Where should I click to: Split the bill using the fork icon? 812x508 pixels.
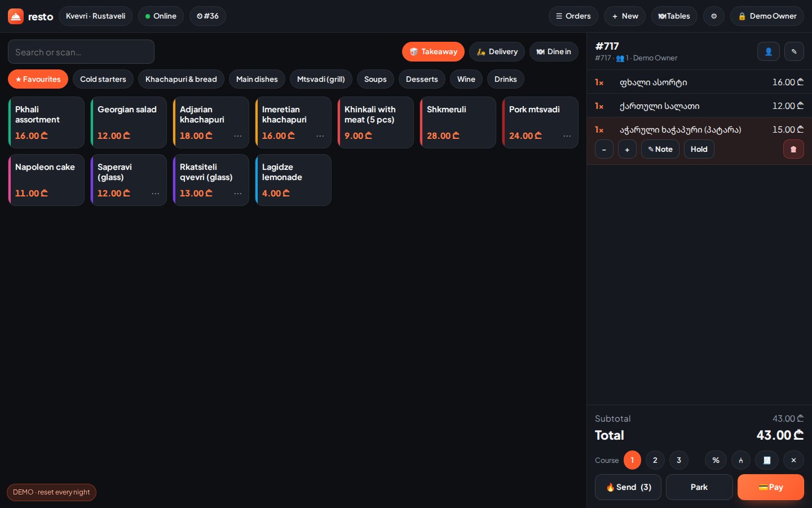pos(741,460)
